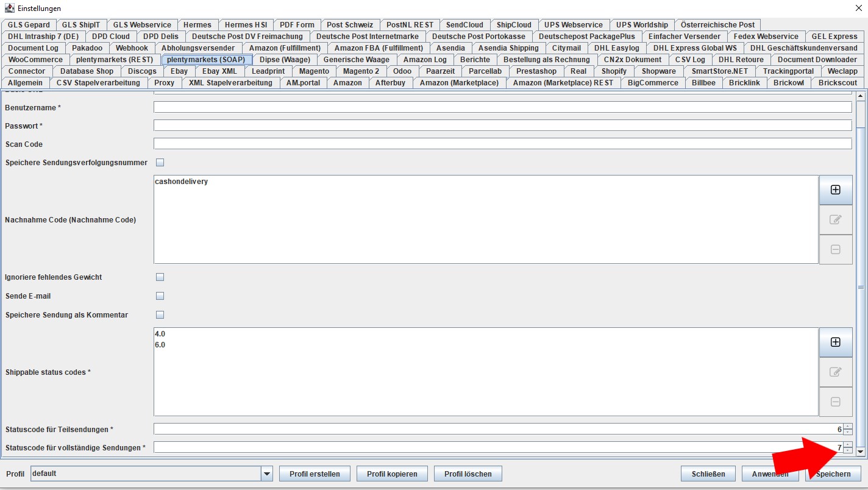The image size is (868, 490).
Task: Select the Billbee tab
Action: [703, 83]
